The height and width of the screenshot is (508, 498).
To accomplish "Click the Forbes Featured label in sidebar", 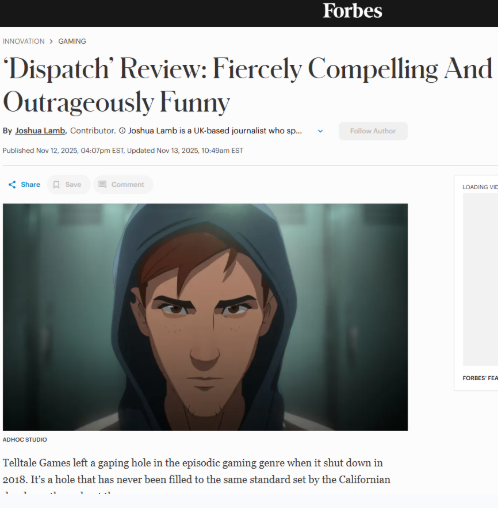I will 480,378.
